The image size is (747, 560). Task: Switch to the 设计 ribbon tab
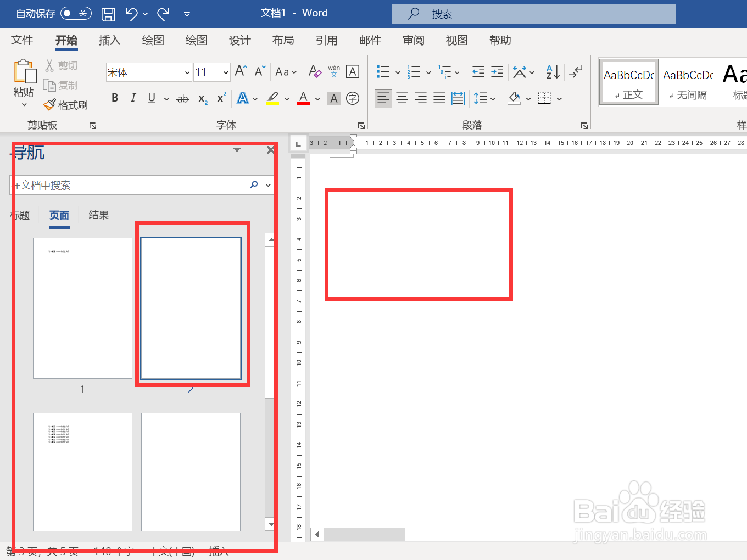(x=240, y=40)
